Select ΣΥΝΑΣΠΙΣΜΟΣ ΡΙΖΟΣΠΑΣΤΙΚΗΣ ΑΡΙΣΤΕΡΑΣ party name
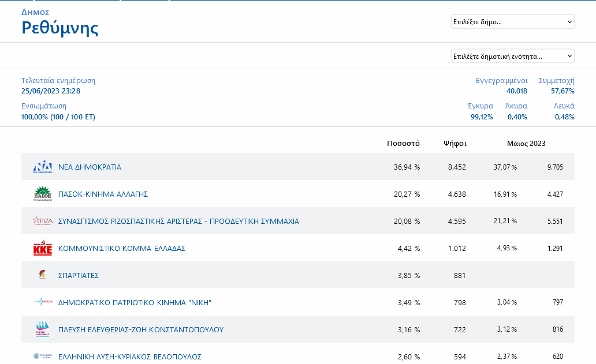Image resolution: width=596 pixels, height=364 pixels. click(178, 222)
